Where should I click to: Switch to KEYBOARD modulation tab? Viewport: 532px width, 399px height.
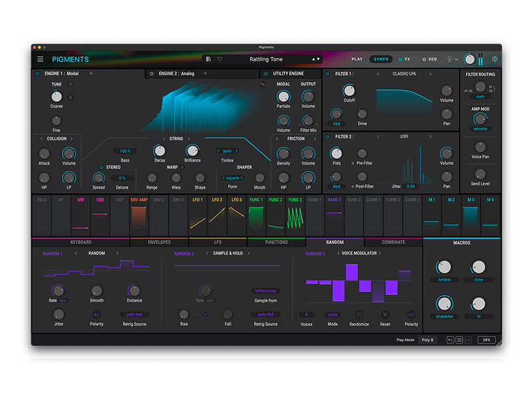tap(80, 242)
